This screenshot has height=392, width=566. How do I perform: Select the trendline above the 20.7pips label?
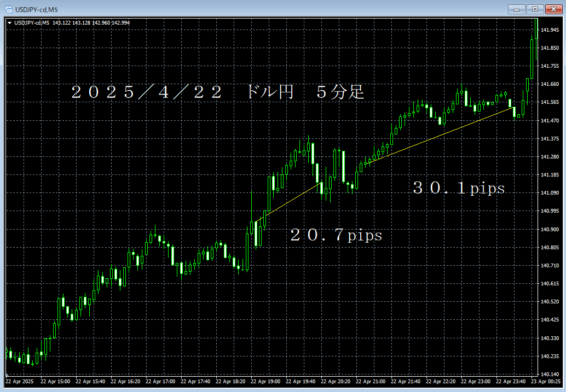click(289, 202)
